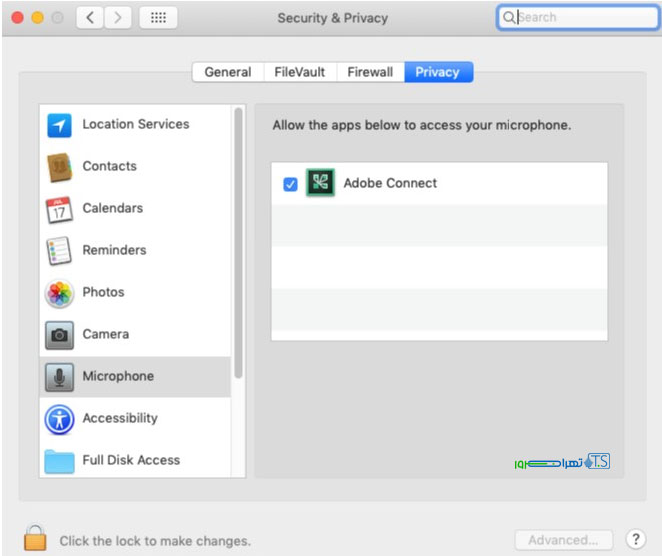Select the Reminders list icon

coord(60,251)
